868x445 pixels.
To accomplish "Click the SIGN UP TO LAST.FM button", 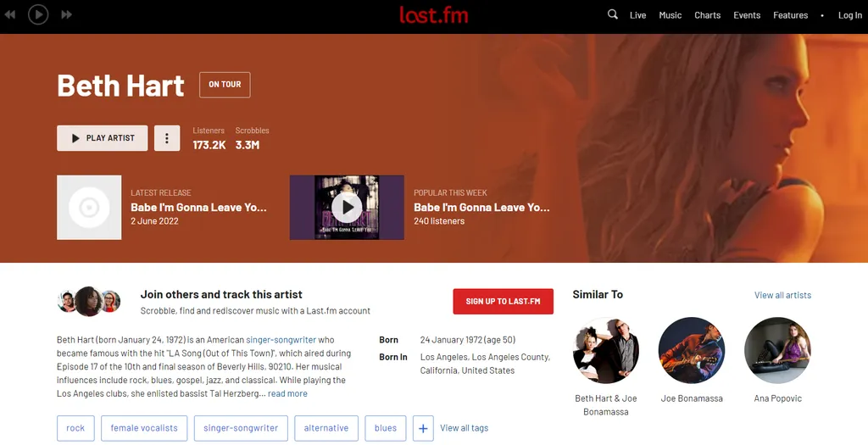I will point(504,301).
